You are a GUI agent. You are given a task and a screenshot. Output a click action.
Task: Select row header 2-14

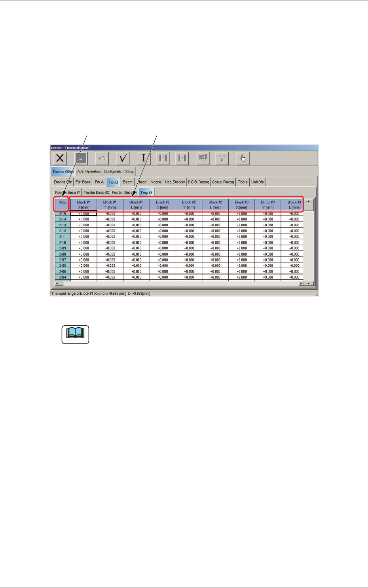(63, 219)
